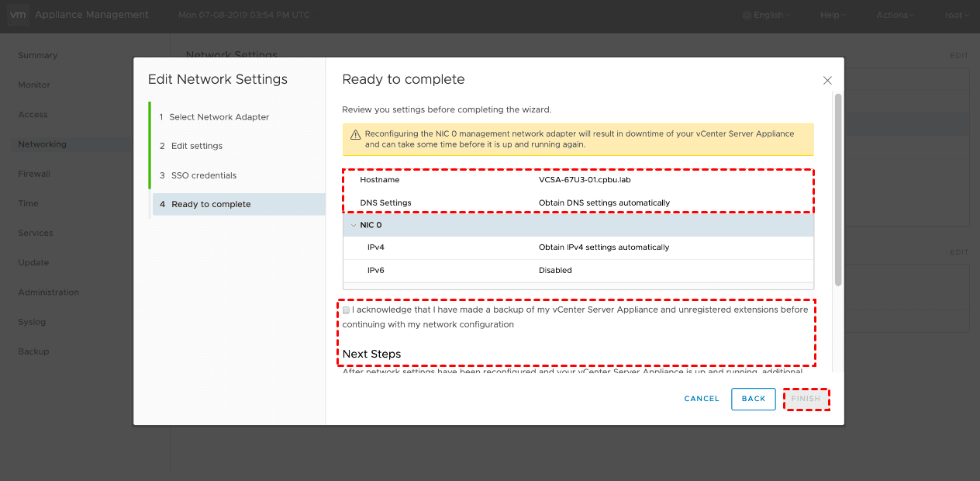Screen dimensions: 980x481
Task: Click the warning triangle icon in banner
Action: 356,134
